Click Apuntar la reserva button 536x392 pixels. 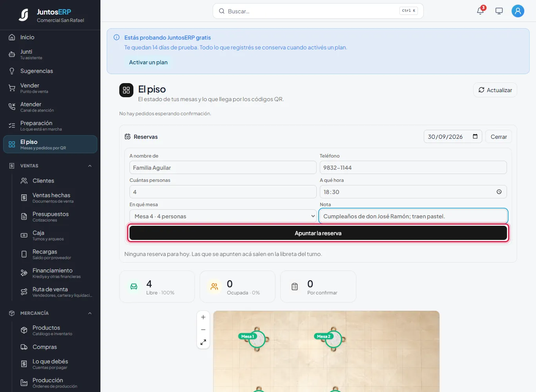(318, 233)
